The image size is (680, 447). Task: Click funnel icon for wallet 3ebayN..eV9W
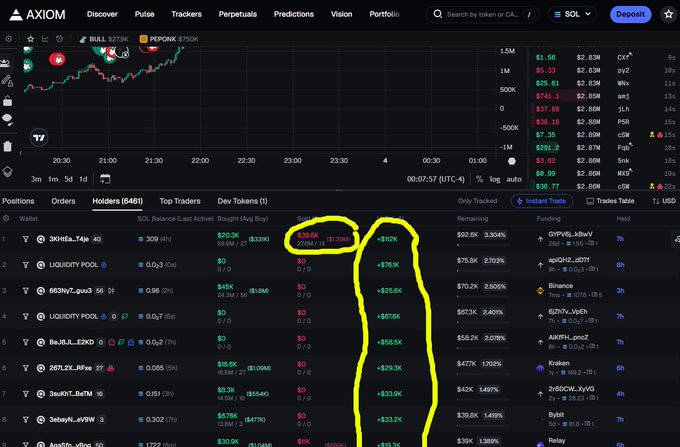coord(26,420)
